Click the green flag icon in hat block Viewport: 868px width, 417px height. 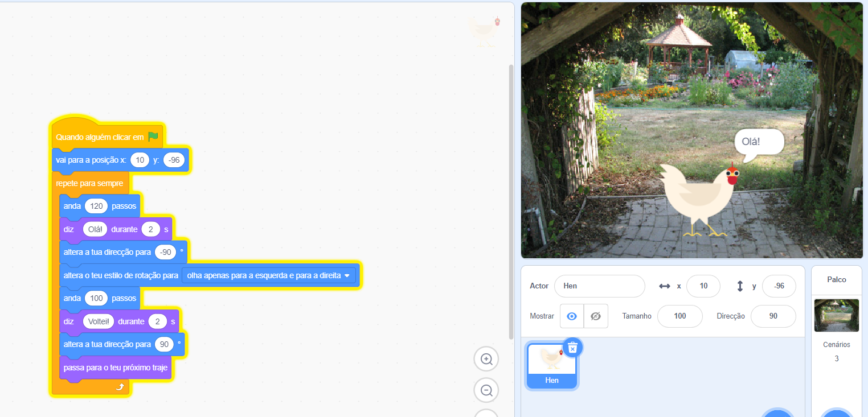(x=153, y=137)
